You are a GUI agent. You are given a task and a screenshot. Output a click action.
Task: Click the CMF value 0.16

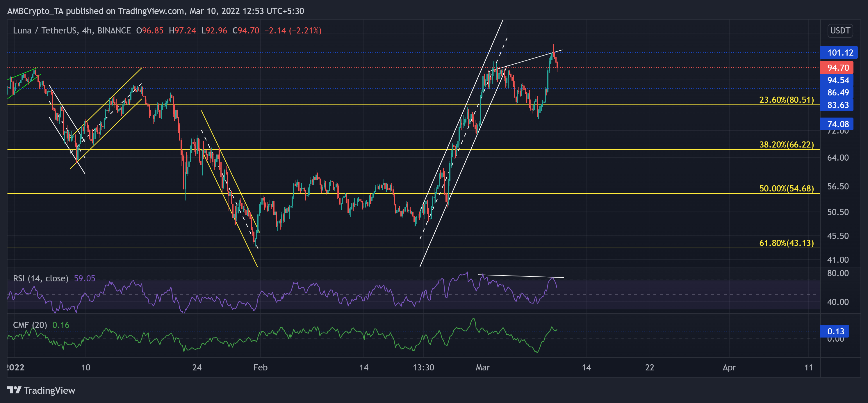pos(61,325)
